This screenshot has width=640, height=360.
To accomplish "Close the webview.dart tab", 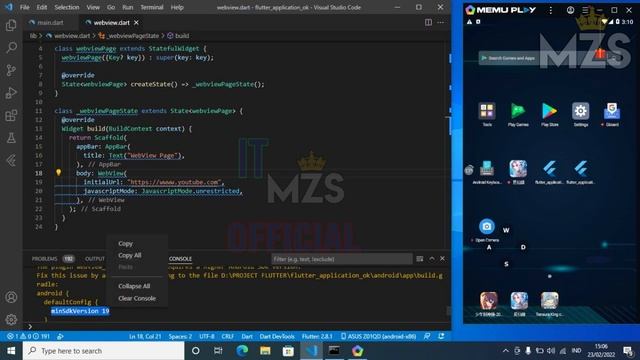I will [136, 22].
